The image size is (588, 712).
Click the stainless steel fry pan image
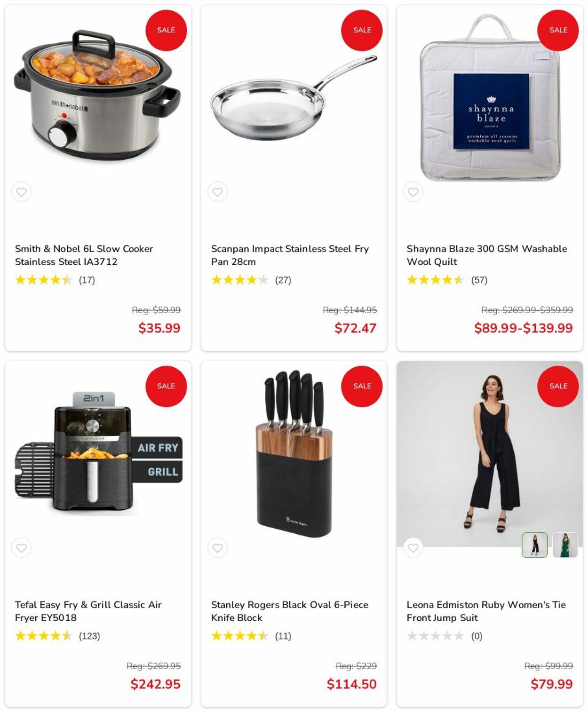click(294, 98)
